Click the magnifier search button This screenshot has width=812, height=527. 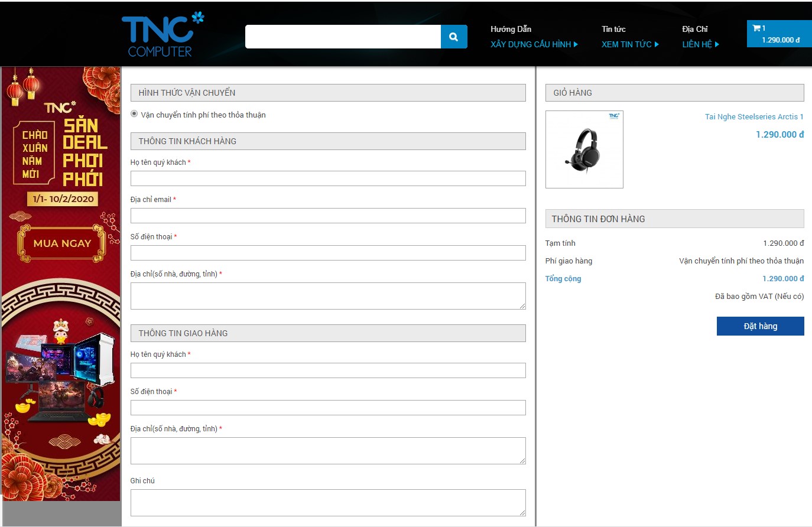click(453, 37)
